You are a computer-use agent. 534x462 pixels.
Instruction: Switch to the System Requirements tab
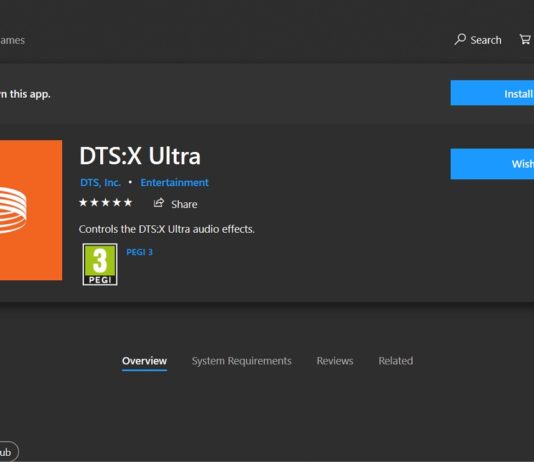point(241,361)
